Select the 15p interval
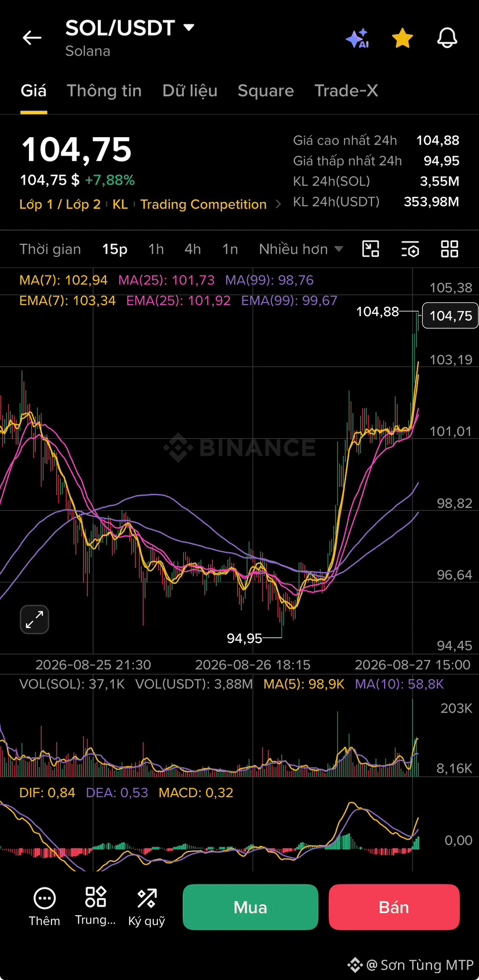479x980 pixels. point(115,249)
